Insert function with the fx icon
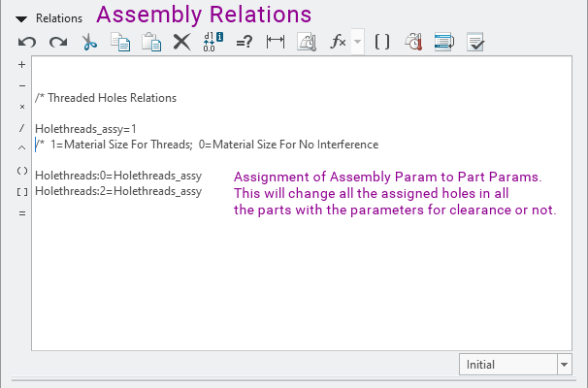The height and width of the screenshot is (388, 588). tap(338, 42)
